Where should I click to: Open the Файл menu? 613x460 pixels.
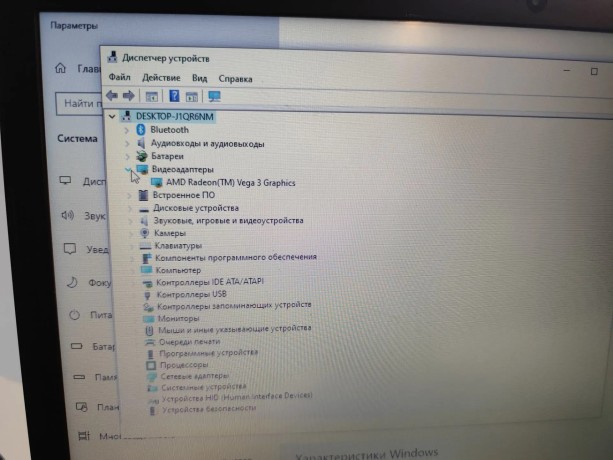119,77
